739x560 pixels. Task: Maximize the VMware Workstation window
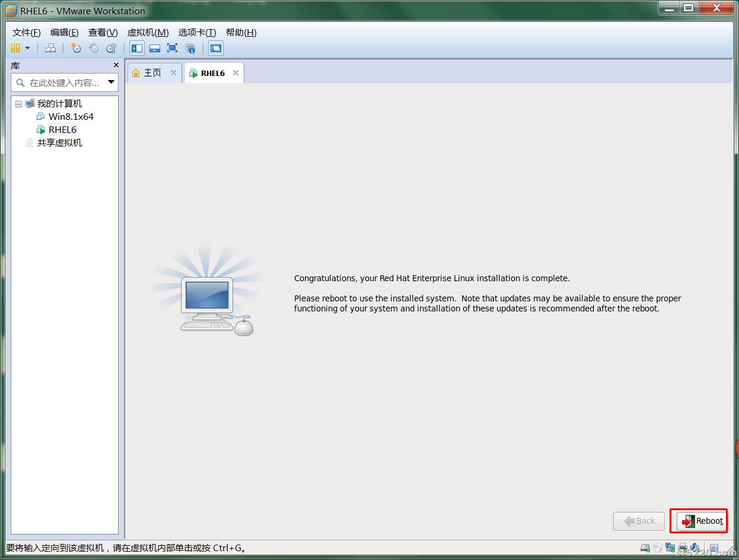tap(689, 8)
